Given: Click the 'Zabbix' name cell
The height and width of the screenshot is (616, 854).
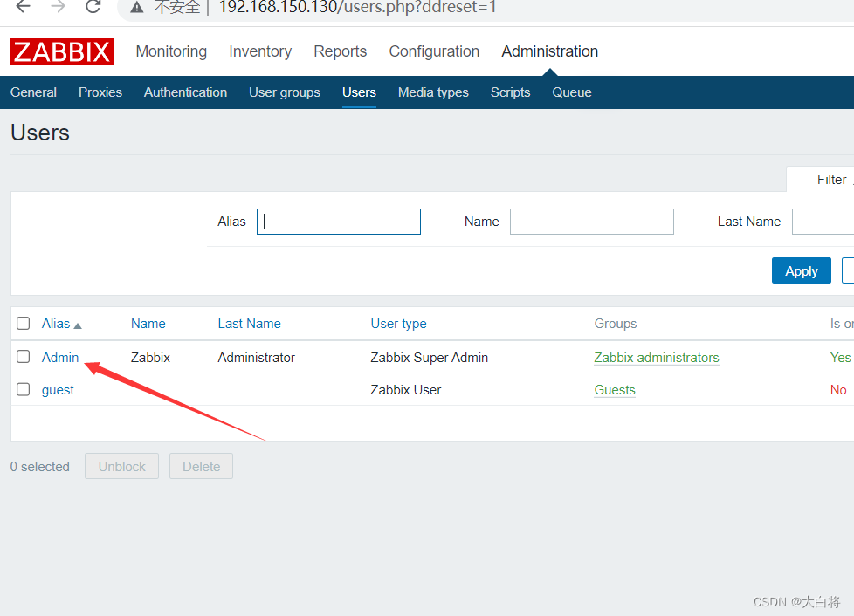Looking at the screenshot, I should click(x=150, y=358).
